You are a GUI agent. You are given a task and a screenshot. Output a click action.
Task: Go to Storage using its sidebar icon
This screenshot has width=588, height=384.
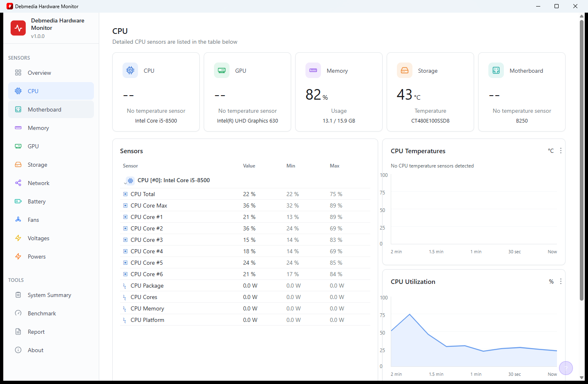18,165
